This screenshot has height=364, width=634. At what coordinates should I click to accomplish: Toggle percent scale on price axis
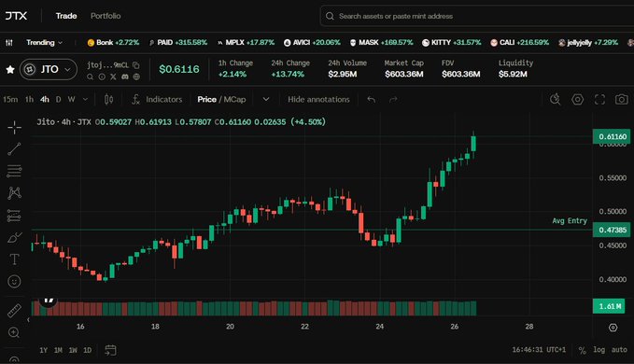click(x=582, y=350)
